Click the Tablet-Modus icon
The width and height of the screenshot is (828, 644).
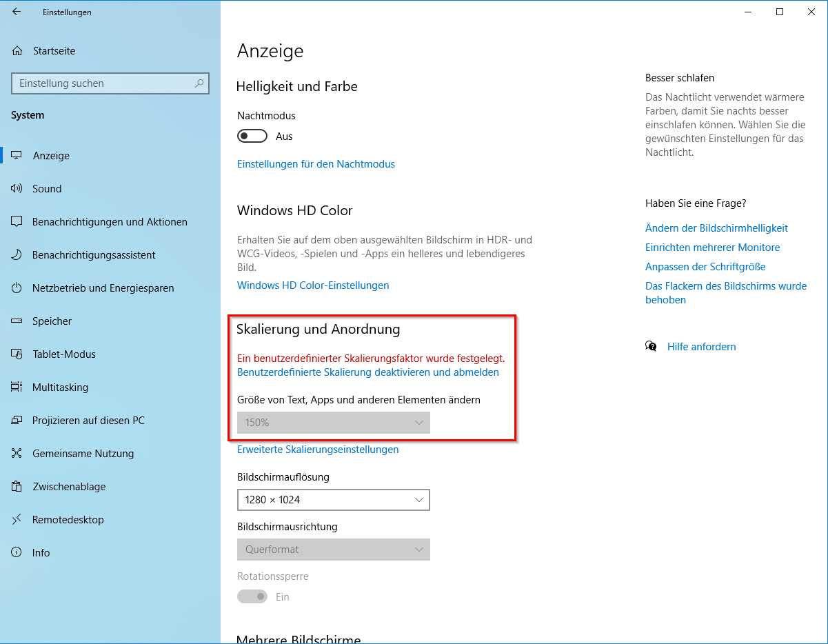(x=17, y=354)
